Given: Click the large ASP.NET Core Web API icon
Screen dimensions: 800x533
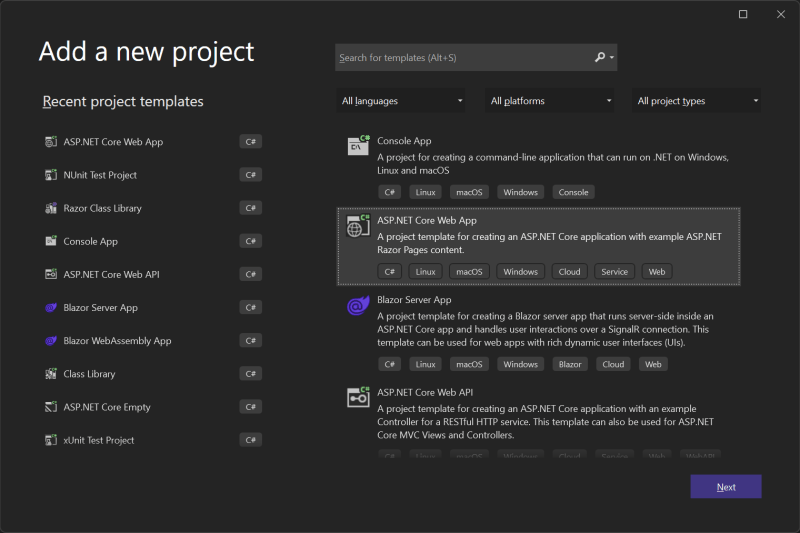Looking at the screenshot, I should pyautogui.click(x=358, y=397).
